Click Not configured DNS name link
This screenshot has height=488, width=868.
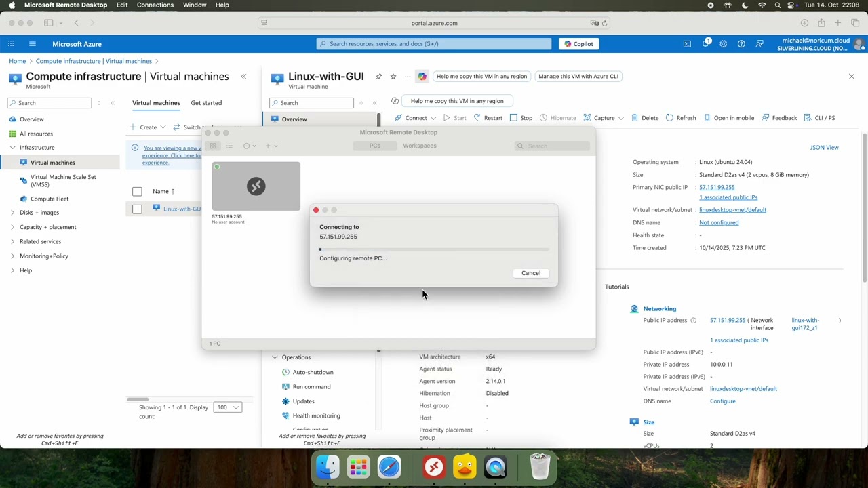719,223
